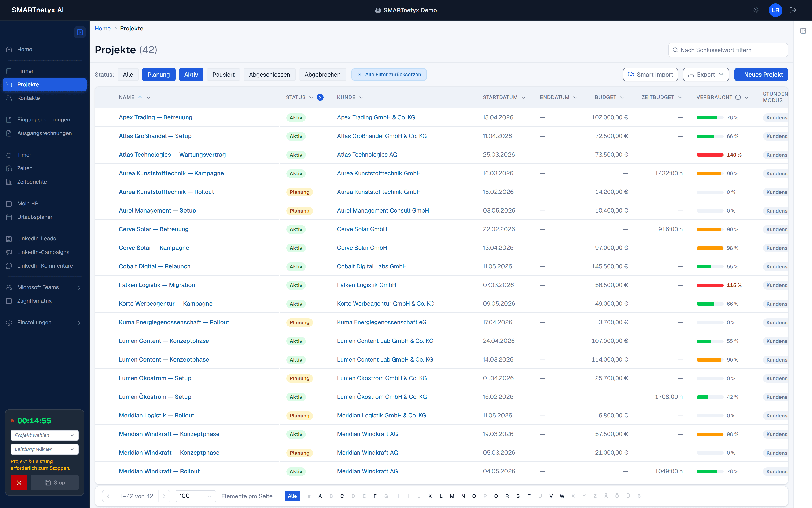Filter projects by letter M

tap(452, 496)
